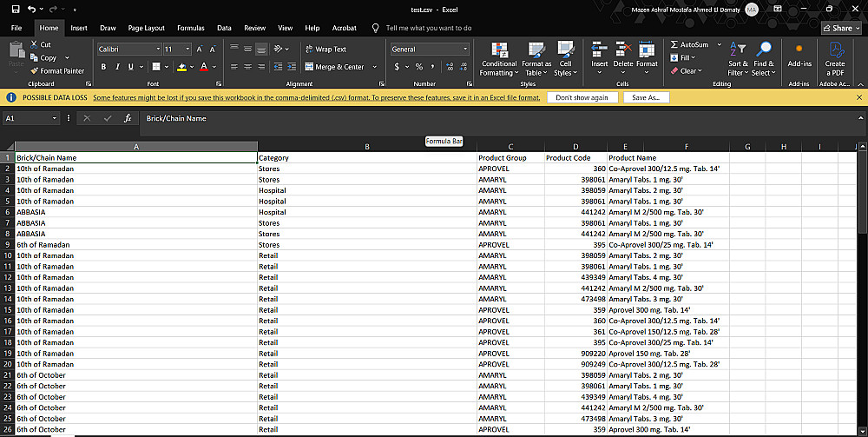Apply percent style
This screenshot has width=868, height=437.
coord(419,67)
